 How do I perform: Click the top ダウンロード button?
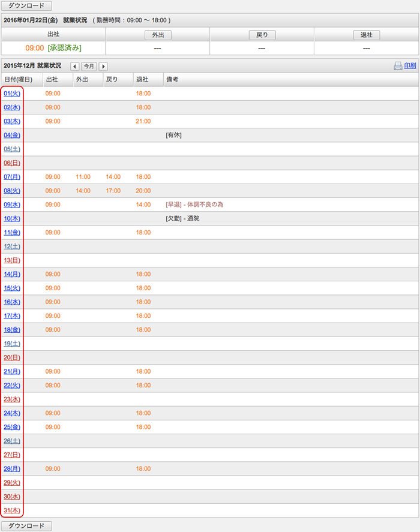(26, 6)
